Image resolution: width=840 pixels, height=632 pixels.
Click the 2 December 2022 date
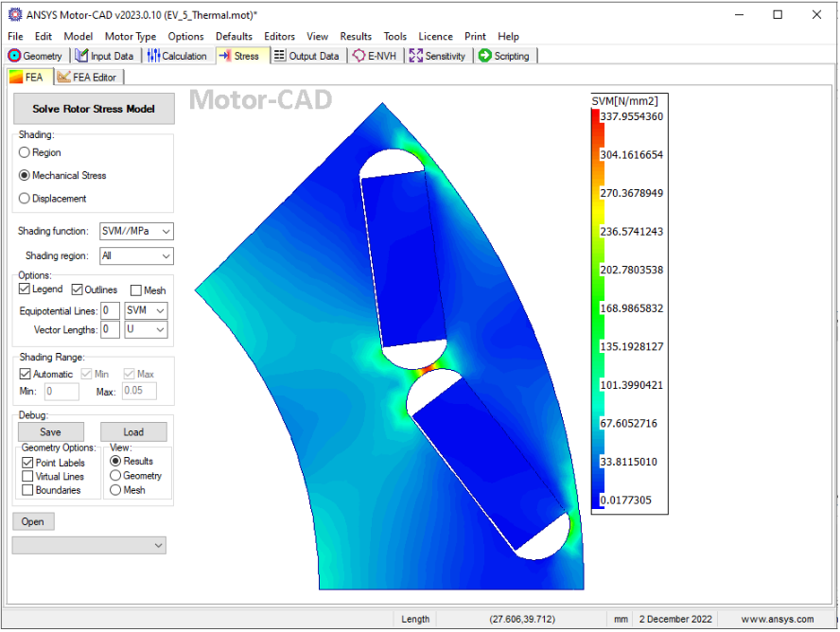[675, 619]
